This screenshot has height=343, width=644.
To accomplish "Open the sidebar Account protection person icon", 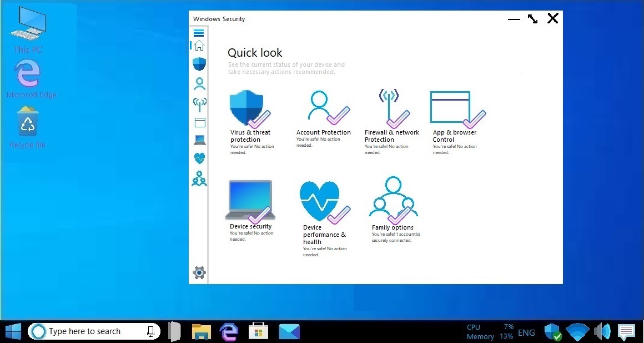I will pyautogui.click(x=200, y=84).
